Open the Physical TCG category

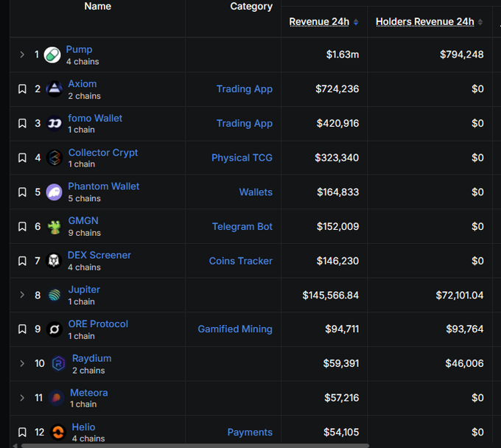pyautogui.click(x=242, y=158)
